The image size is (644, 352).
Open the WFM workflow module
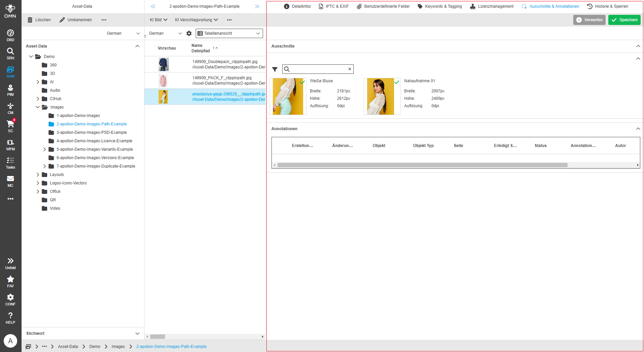click(x=10, y=145)
